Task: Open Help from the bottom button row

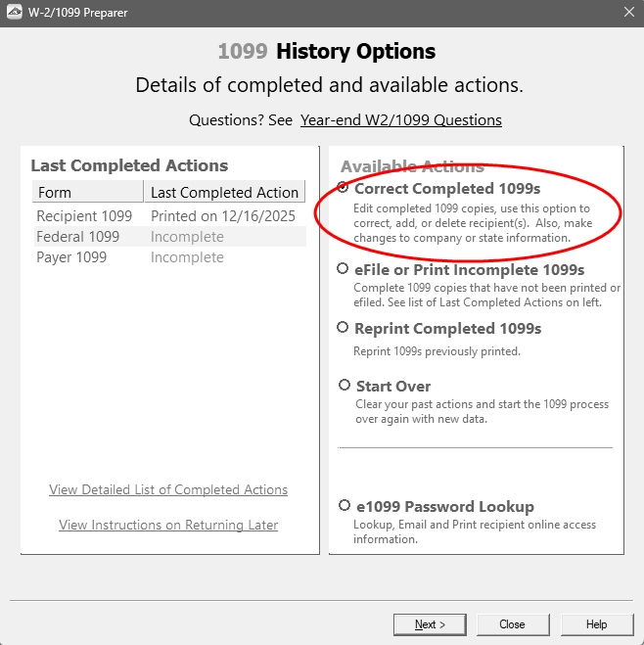Action: (596, 624)
